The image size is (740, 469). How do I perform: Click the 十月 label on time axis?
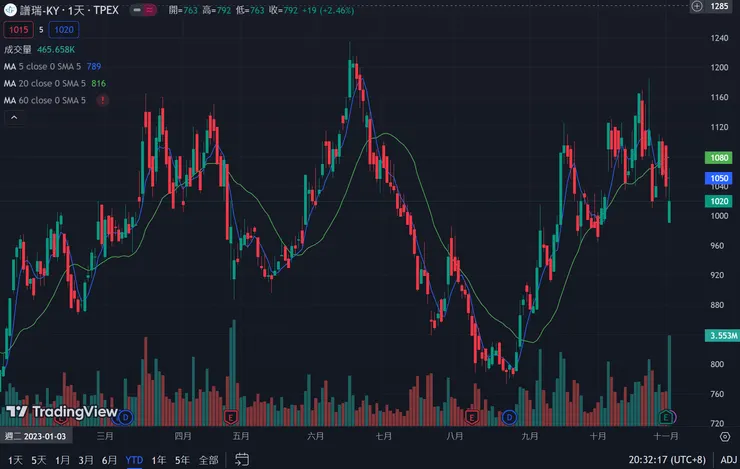[x=597, y=436]
